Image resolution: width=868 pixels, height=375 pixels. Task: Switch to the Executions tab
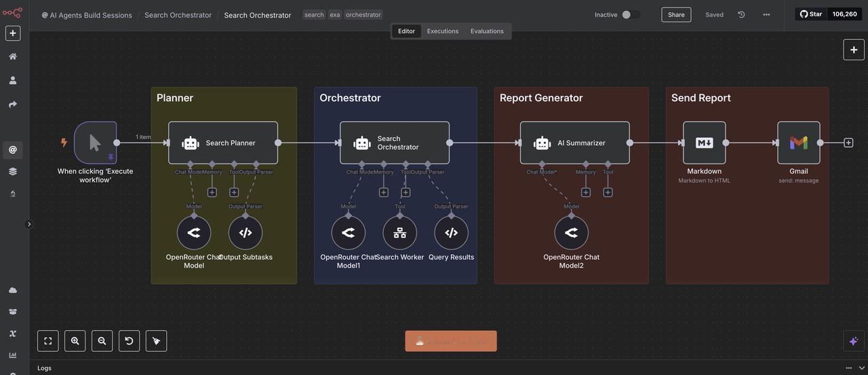(442, 31)
